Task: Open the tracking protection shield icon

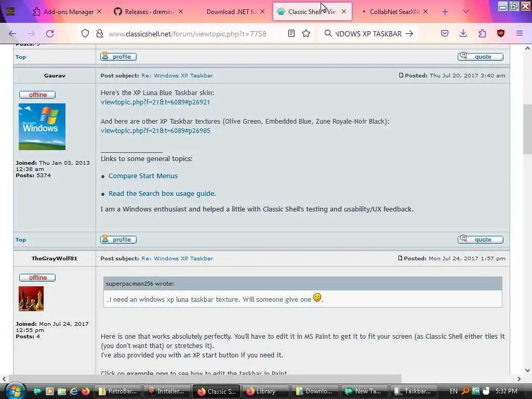Action: pos(85,33)
